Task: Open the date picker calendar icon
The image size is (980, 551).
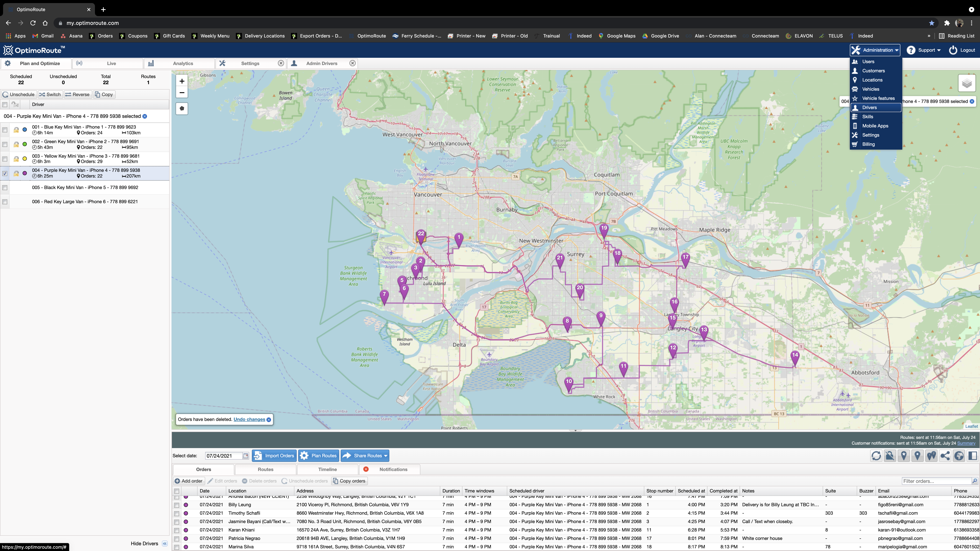Action: click(246, 456)
